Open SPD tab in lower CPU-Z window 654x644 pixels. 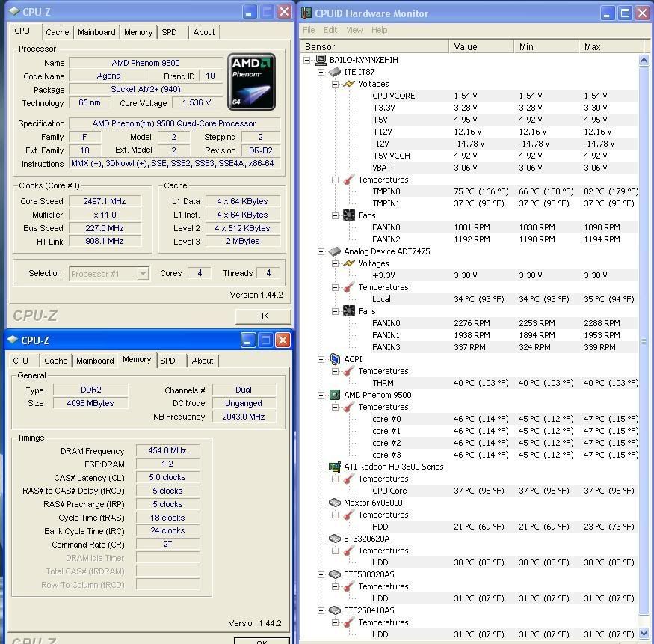coord(167,361)
